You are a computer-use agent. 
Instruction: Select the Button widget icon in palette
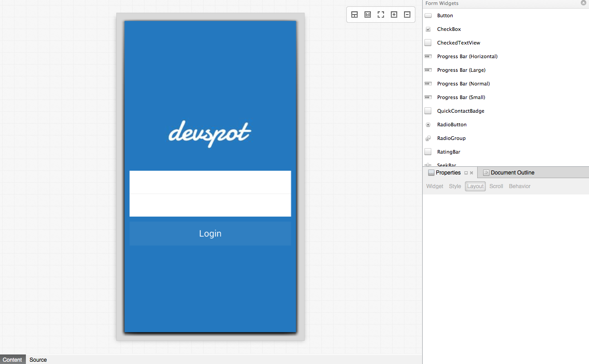tap(428, 15)
